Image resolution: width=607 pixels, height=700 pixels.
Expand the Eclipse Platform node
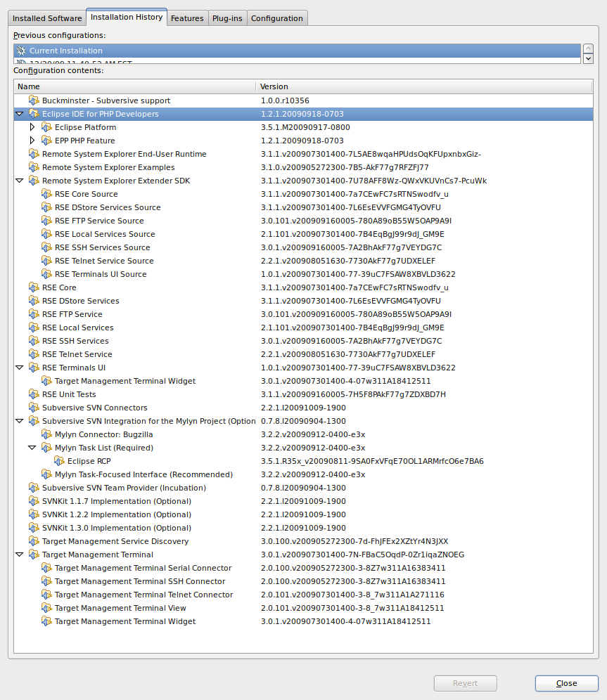[32, 127]
